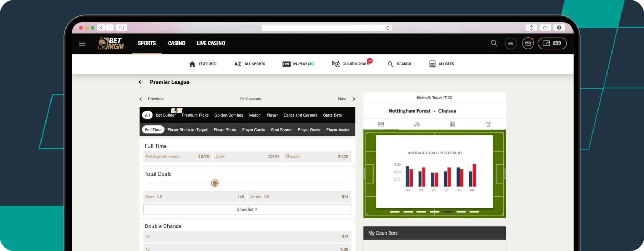Go to Previous event

pos(151,99)
